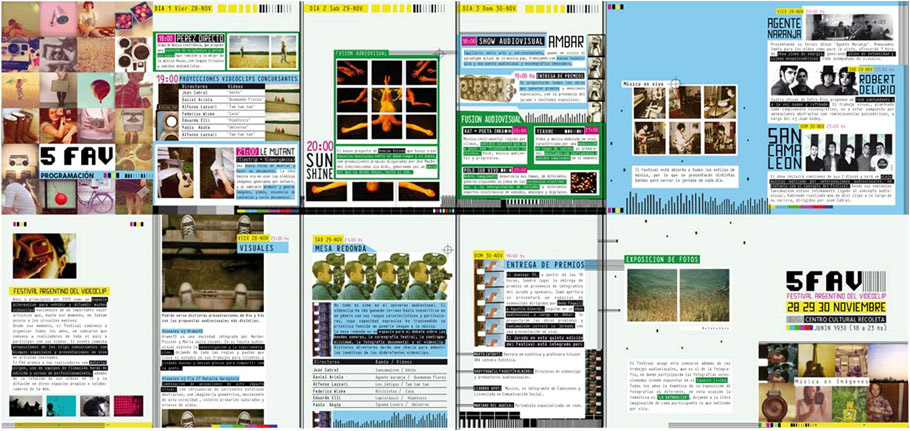Click the PEREZ DIRECTO heading

(x=199, y=38)
